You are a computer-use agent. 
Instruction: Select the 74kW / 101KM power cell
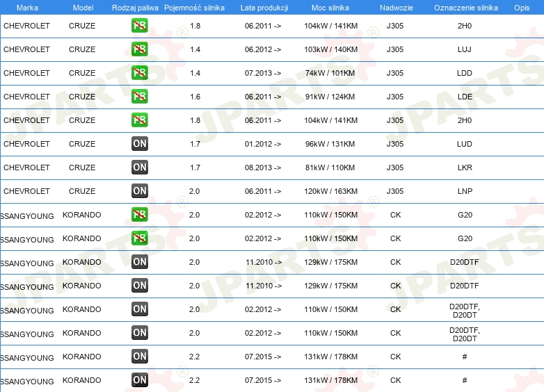point(330,73)
